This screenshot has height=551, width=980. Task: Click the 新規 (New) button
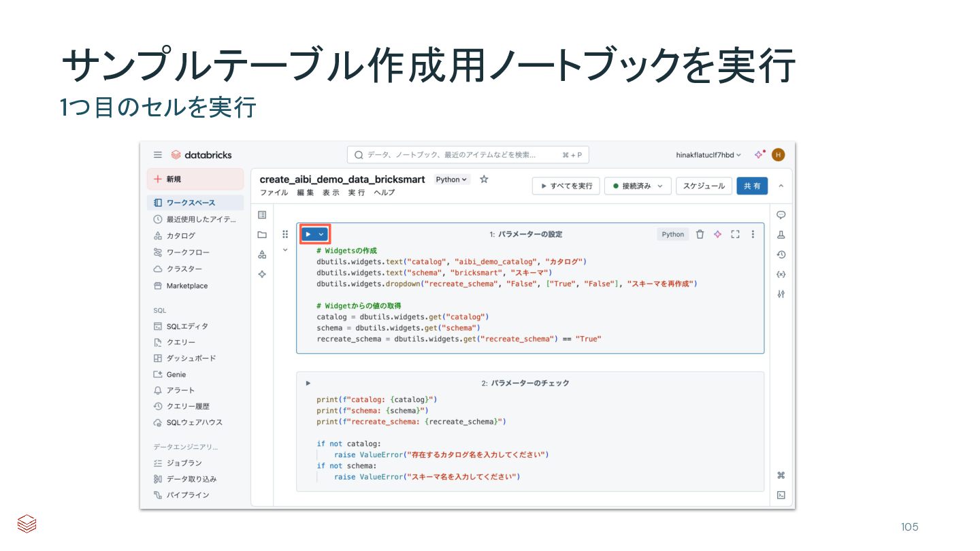195,179
